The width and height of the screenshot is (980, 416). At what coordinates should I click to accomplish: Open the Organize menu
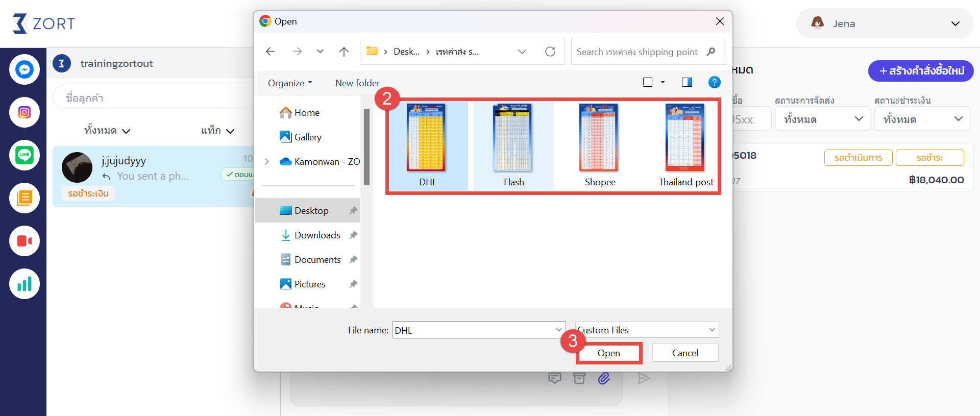(290, 83)
